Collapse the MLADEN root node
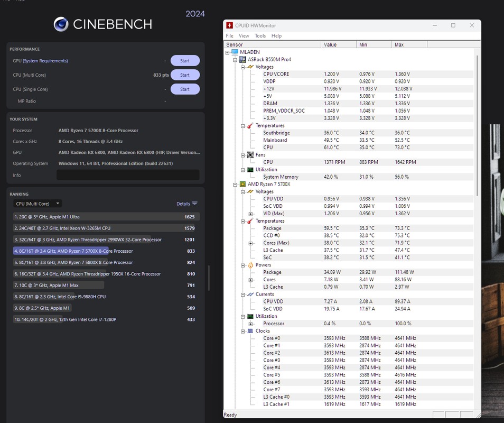504x423 pixels. coord(228,52)
